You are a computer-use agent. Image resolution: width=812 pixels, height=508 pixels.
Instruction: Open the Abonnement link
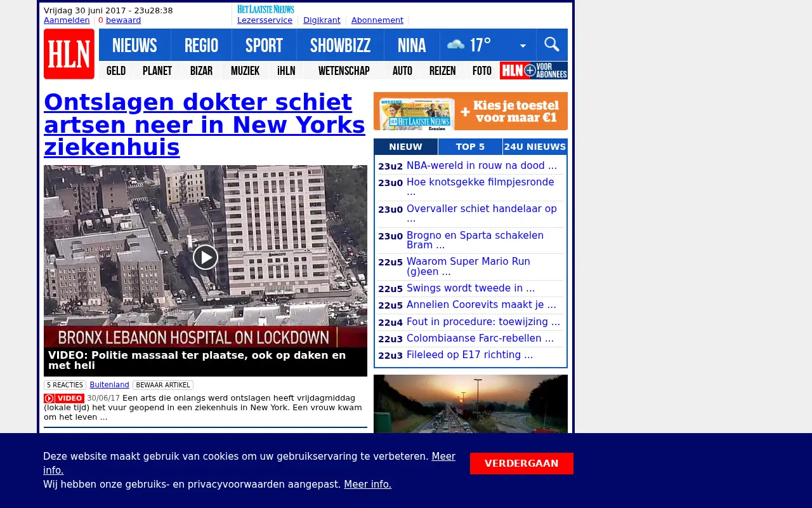(x=377, y=20)
